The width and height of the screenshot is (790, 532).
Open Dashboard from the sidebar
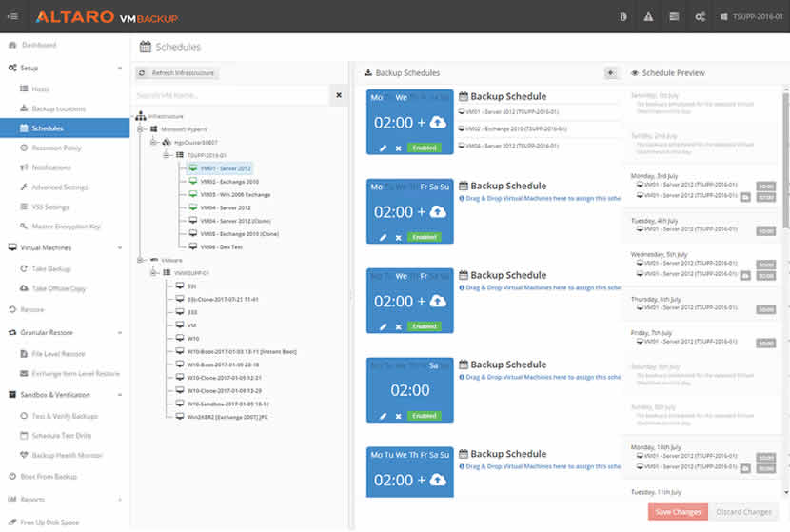coord(39,45)
